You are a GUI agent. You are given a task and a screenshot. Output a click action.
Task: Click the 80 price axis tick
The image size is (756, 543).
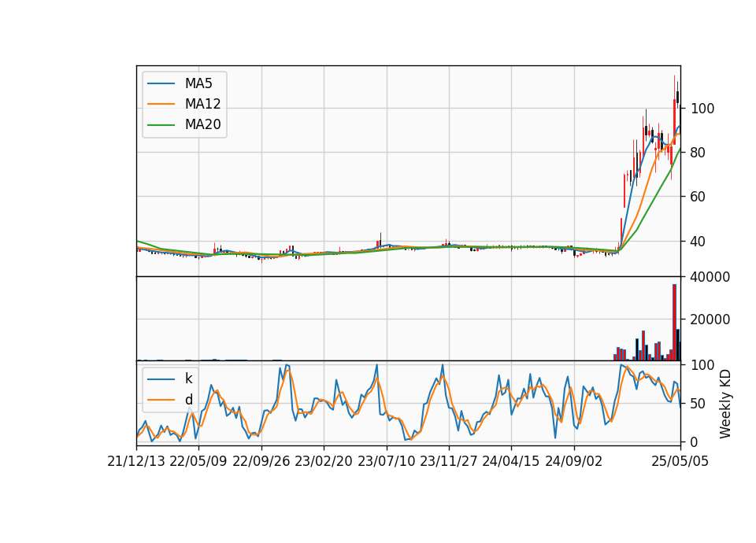pos(699,153)
